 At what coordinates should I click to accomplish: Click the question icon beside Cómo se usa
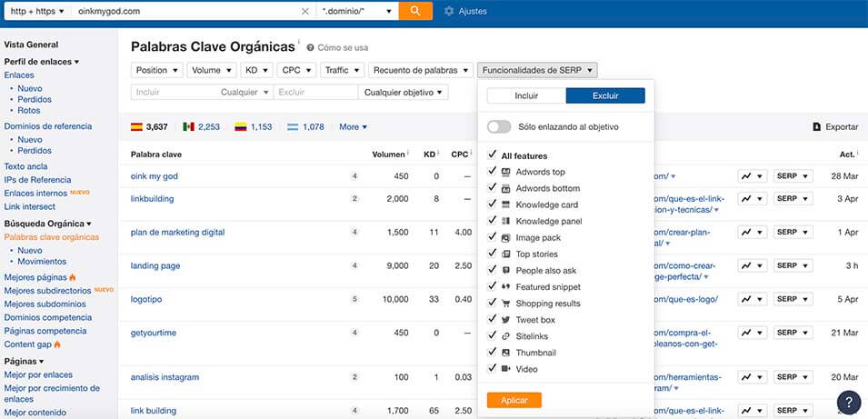[x=311, y=48]
